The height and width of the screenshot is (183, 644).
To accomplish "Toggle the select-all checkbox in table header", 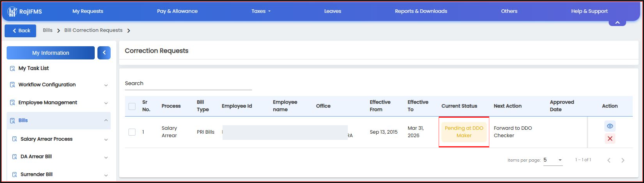I will click(132, 106).
